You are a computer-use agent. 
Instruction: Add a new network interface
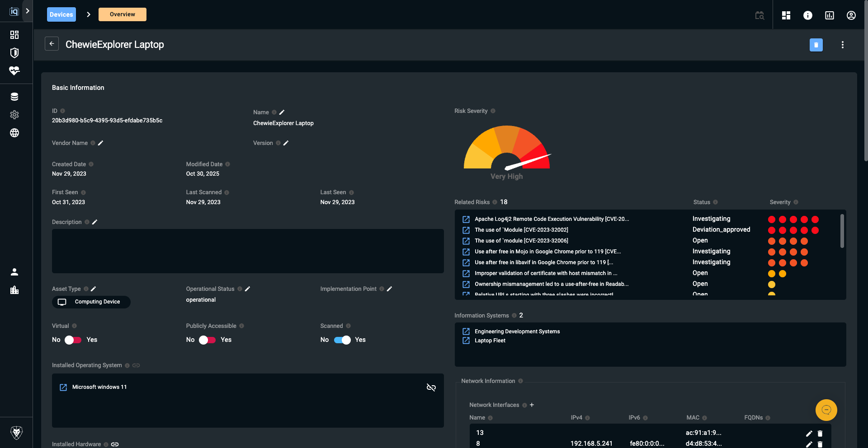[x=532, y=405]
